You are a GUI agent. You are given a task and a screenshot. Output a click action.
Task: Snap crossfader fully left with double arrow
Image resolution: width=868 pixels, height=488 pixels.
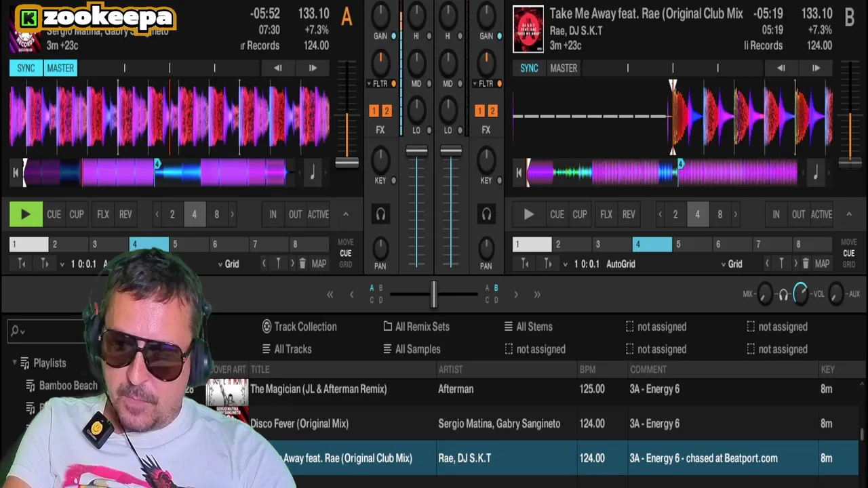tap(330, 294)
